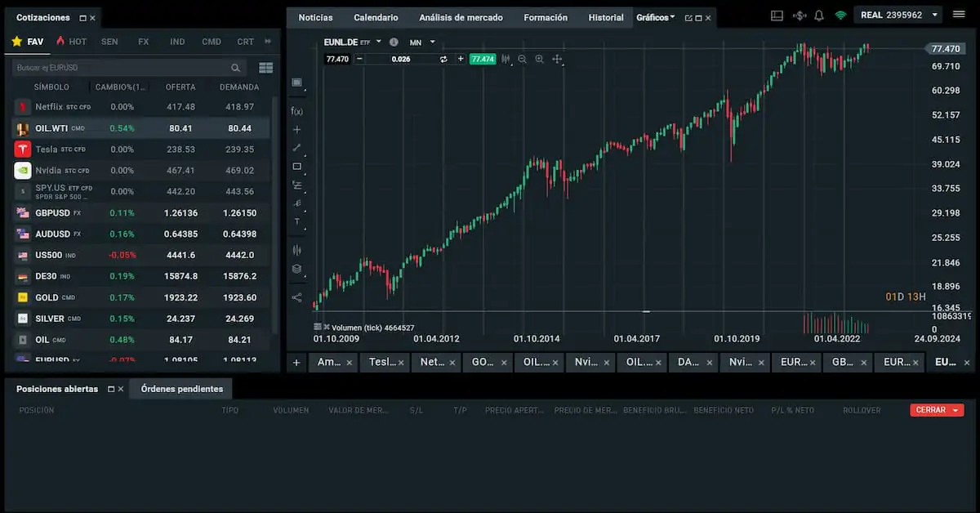The image size is (980, 513).
Task: Toggle the volume indicator visibility icon
Action: [x=318, y=327]
